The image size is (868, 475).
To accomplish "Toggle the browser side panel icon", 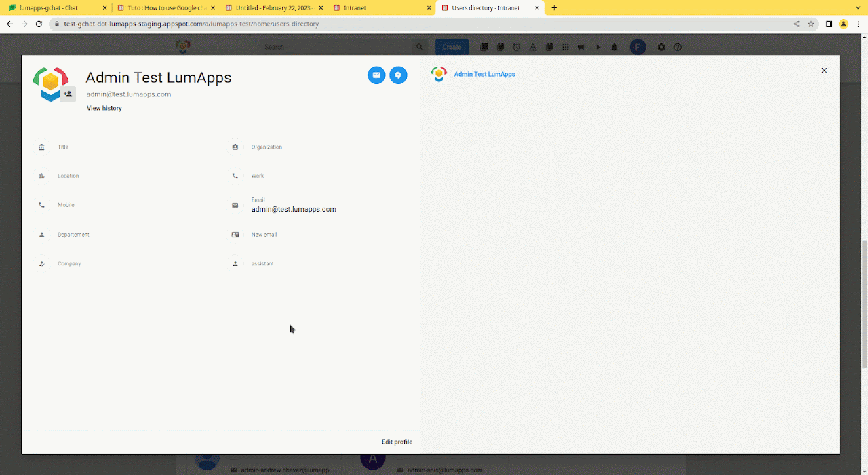I will [829, 24].
